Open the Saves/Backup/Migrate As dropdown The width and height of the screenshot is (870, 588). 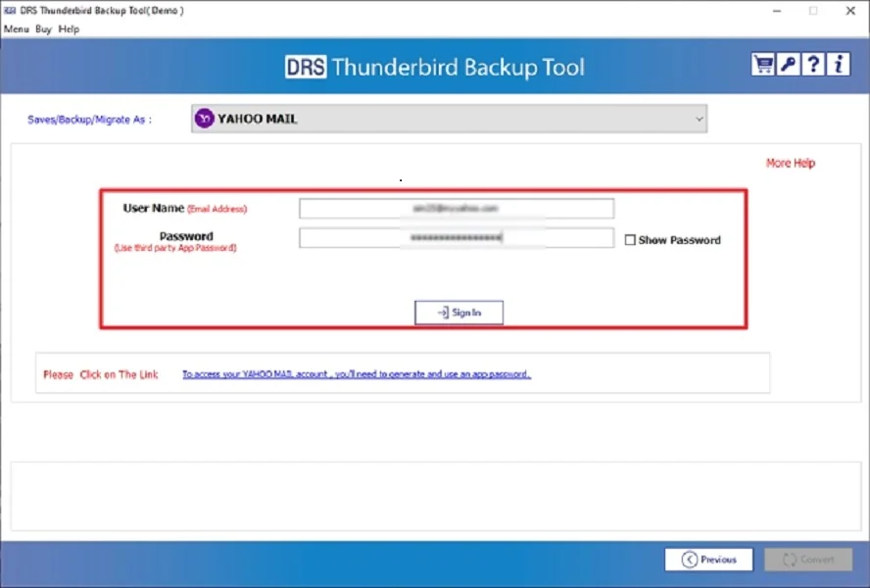[446, 119]
